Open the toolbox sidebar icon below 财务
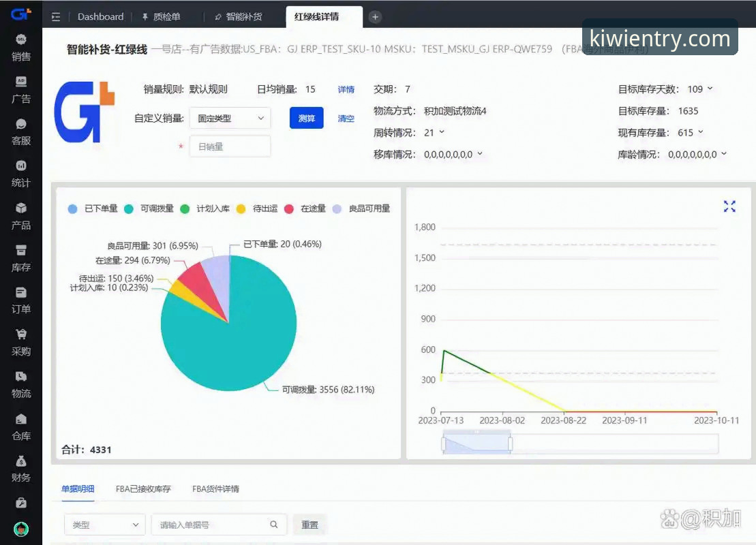756x545 pixels. (20, 503)
